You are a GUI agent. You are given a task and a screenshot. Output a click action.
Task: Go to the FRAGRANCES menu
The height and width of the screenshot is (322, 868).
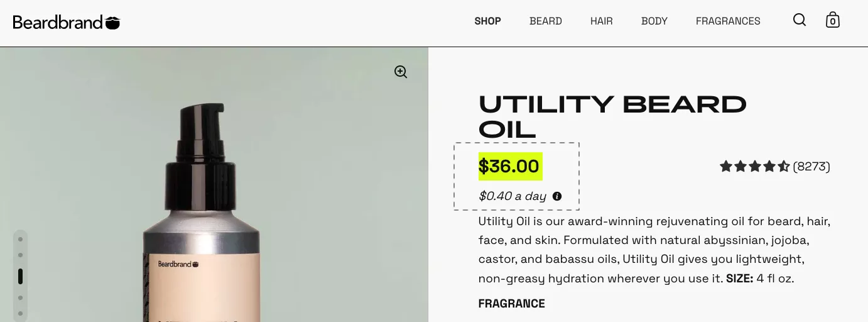point(728,21)
